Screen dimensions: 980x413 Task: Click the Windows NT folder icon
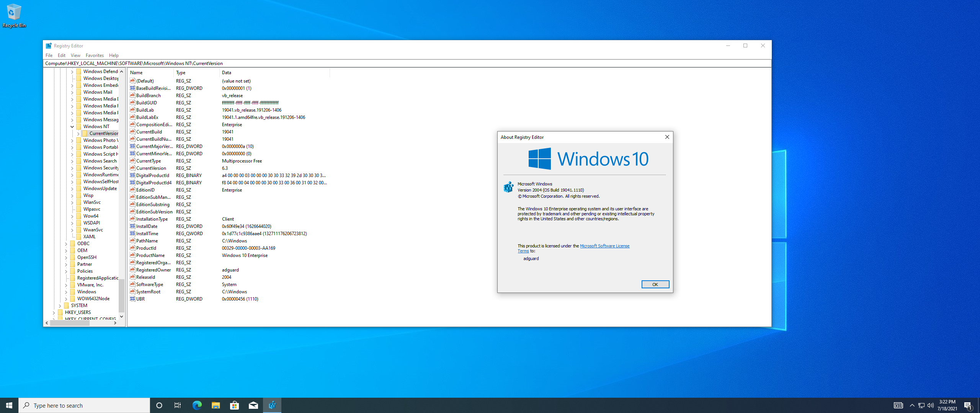tap(79, 127)
